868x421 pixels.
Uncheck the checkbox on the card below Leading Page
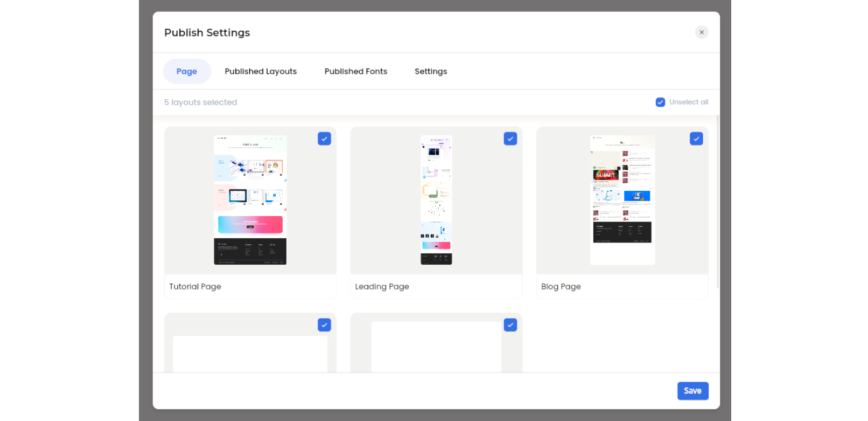(x=510, y=325)
